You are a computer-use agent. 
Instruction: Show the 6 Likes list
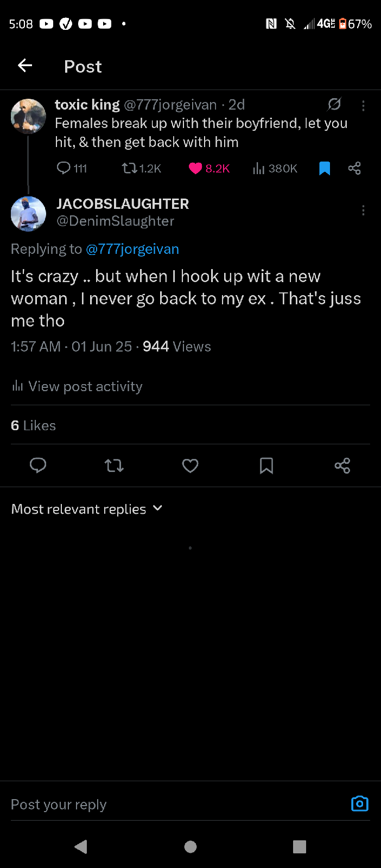click(x=34, y=425)
